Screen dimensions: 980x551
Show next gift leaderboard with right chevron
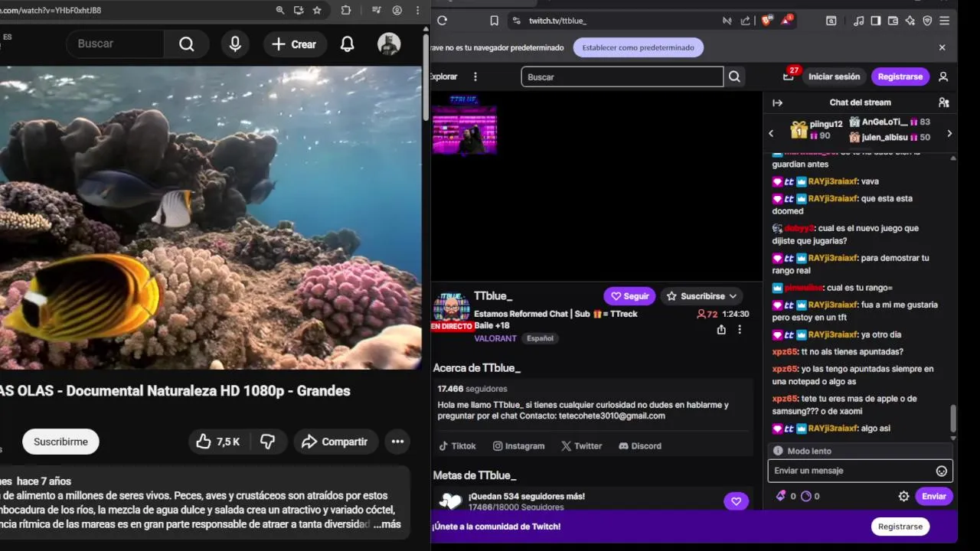(949, 133)
